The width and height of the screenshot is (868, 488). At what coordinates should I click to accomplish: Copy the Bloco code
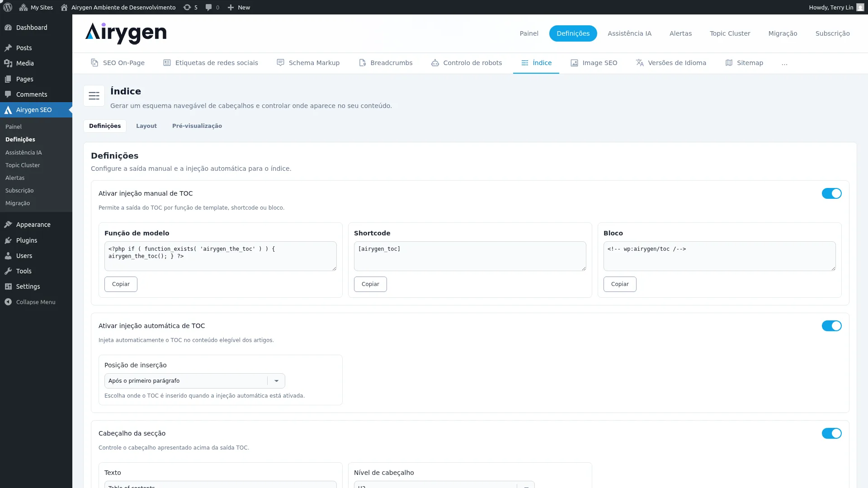[620, 284]
